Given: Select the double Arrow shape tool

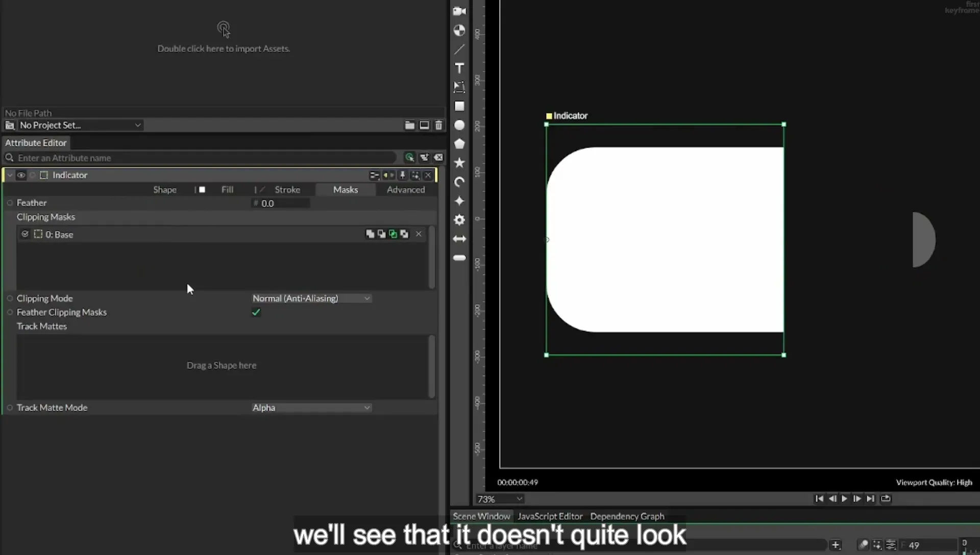Looking at the screenshot, I should pos(459,239).
